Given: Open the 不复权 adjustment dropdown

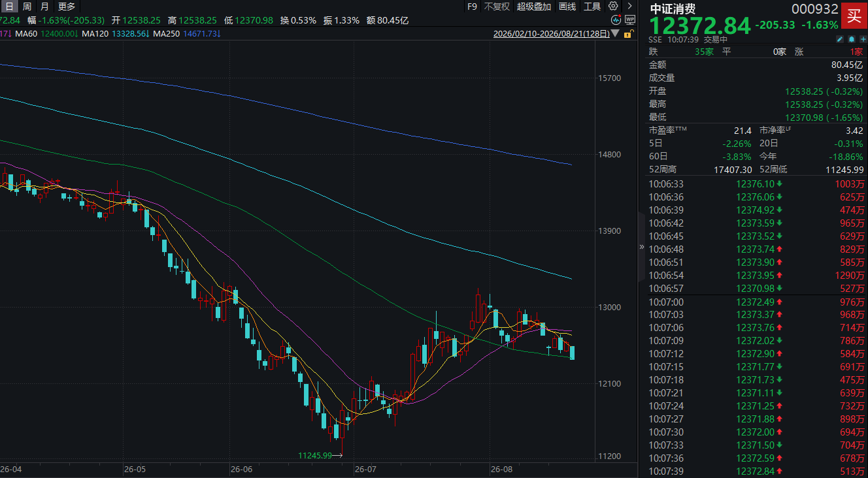Looking at the screenshot, I should click(x=497, y=7).
